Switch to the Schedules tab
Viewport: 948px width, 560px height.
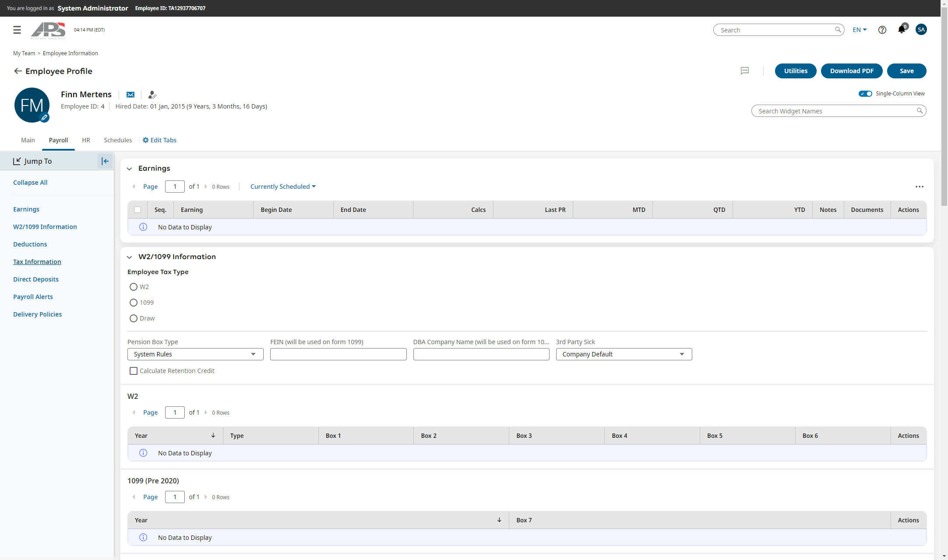click(x=118, y=140)
